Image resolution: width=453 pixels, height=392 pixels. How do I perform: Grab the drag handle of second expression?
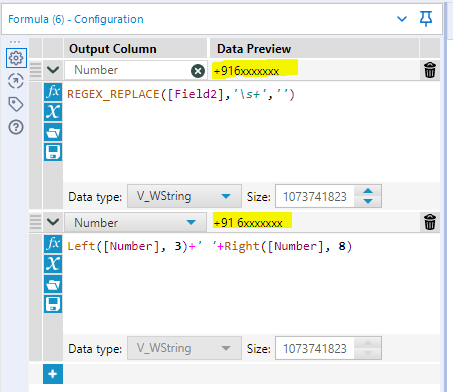click(x=35, y=222)
